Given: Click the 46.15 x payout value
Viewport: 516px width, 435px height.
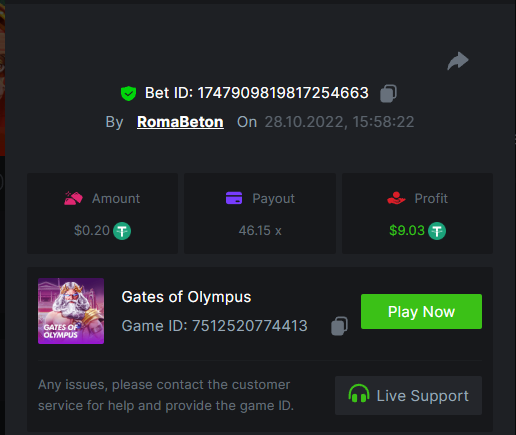Looking at the screenshot, I should tap(260, 231).
